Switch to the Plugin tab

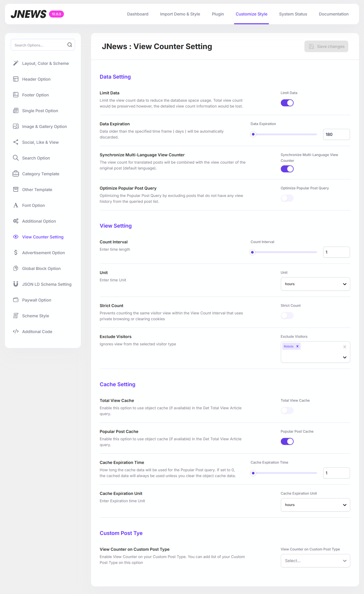click(218, 14)
